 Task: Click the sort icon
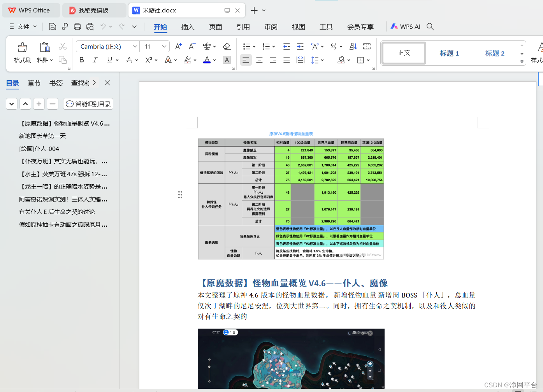(353, 47)
